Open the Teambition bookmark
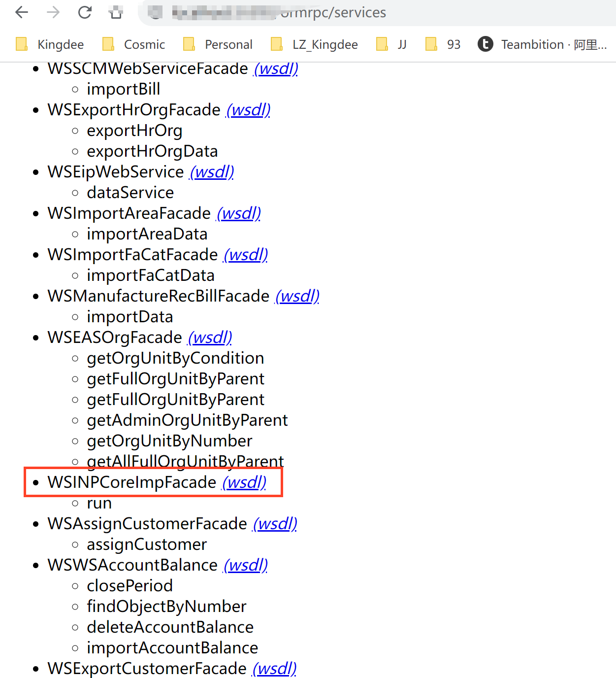616x678 pixels. (542, 44)
